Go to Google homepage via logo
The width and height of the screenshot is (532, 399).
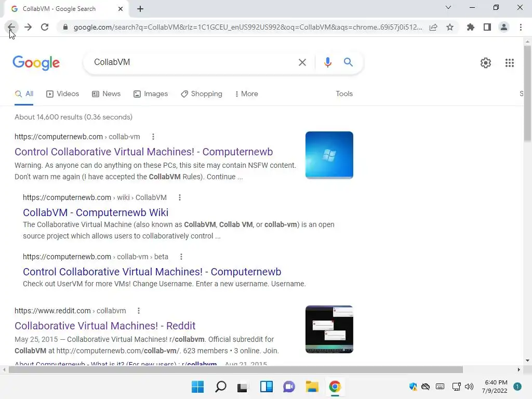(x=36, y=63)
